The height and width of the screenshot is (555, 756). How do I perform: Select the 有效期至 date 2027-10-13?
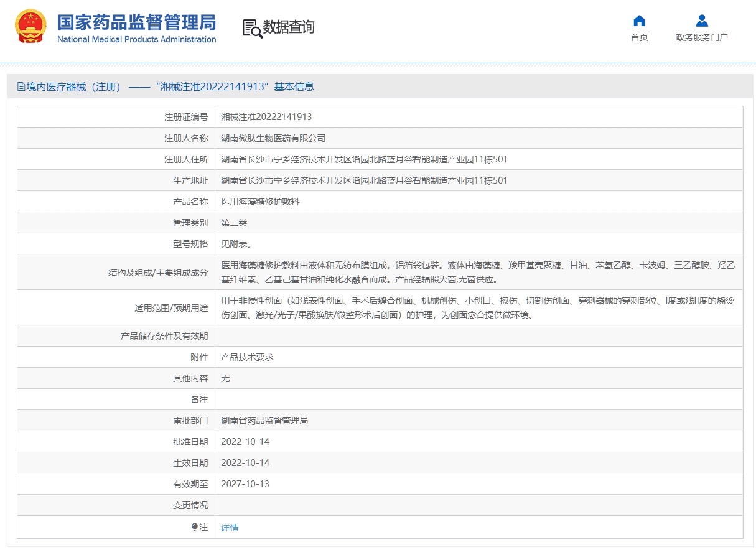coord(245,484)
